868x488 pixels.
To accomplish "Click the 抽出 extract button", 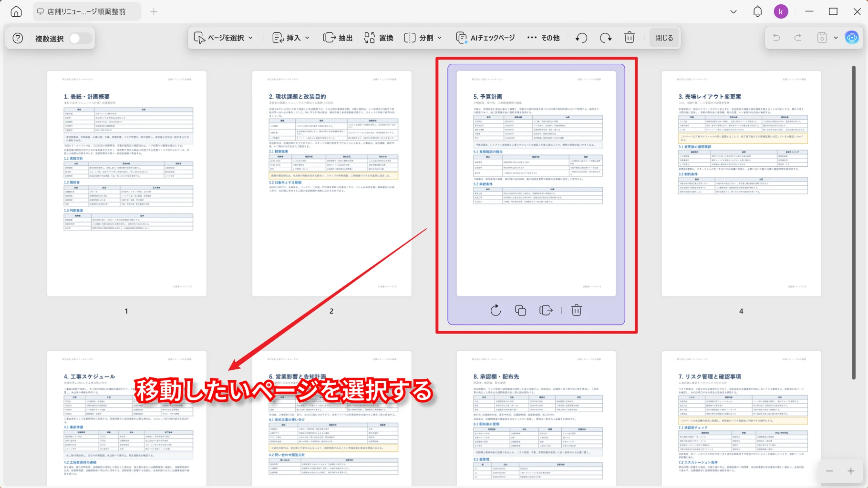I will click(x=338, y=38).
